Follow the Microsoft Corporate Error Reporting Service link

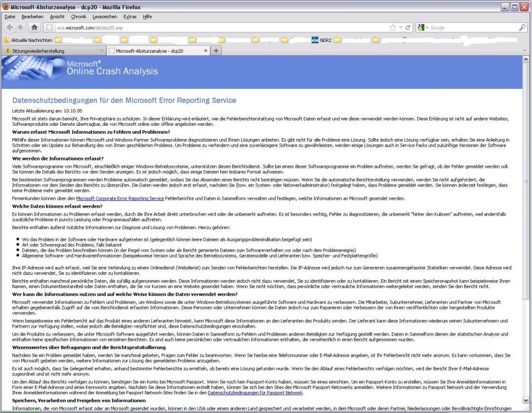[120, 198]
